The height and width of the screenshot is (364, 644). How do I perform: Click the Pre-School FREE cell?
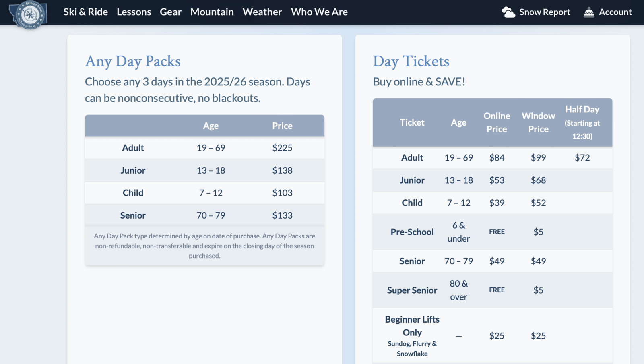[x=497, y=232]
